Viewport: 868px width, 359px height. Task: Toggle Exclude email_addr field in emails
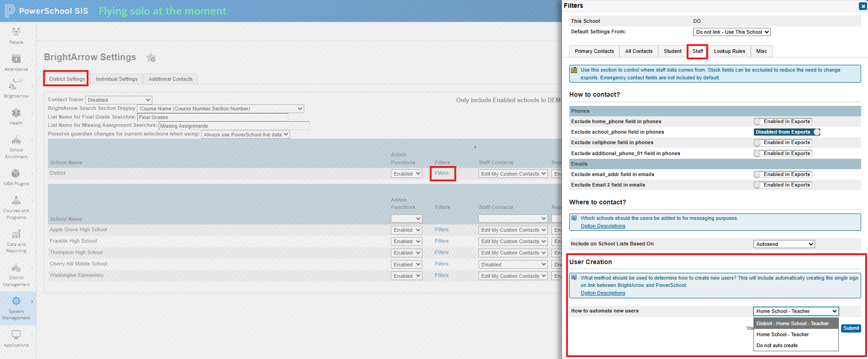[x=783, y=174]
